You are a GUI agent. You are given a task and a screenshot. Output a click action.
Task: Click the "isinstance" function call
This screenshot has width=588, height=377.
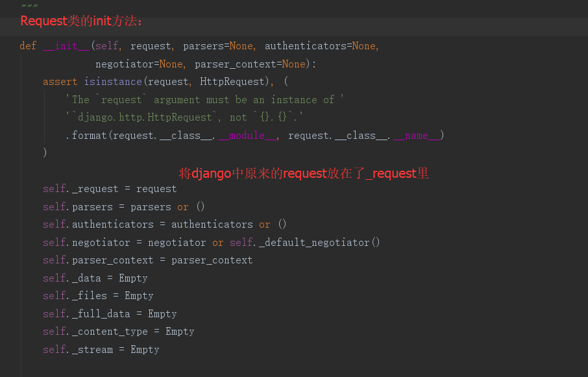(113, 82)
